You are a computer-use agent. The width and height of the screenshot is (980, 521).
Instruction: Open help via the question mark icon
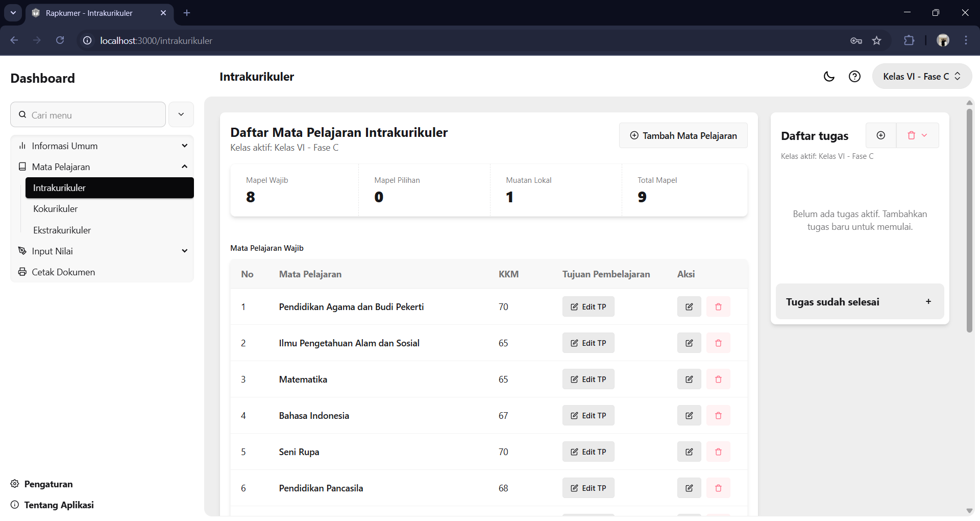(854, 77)
